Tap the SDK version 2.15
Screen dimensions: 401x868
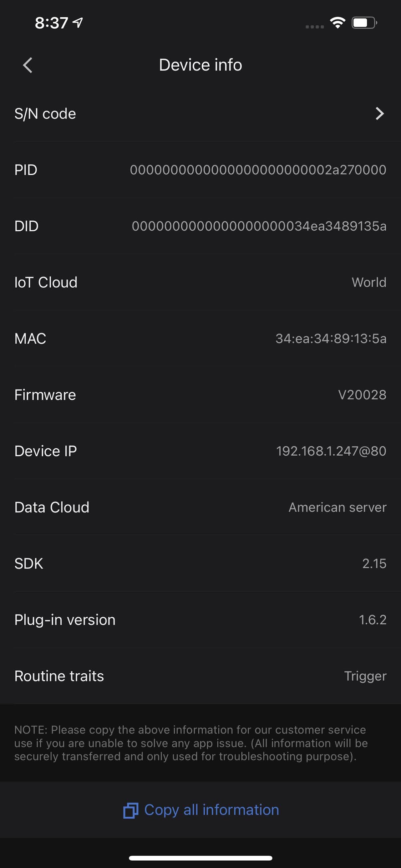coord(374,564)
